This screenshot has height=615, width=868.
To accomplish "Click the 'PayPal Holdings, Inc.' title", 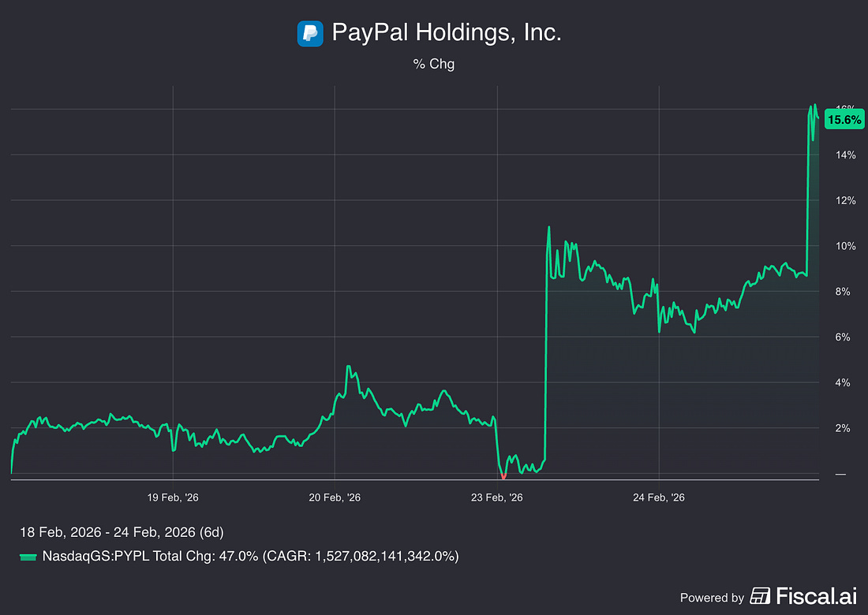I will point(446,32).
